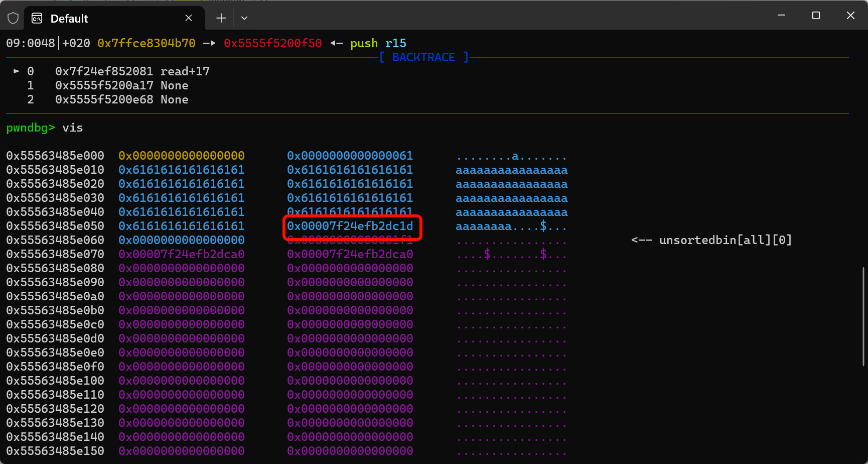Click heap address 0x55563485e000

pyautogui.click(x=55, y=156)
